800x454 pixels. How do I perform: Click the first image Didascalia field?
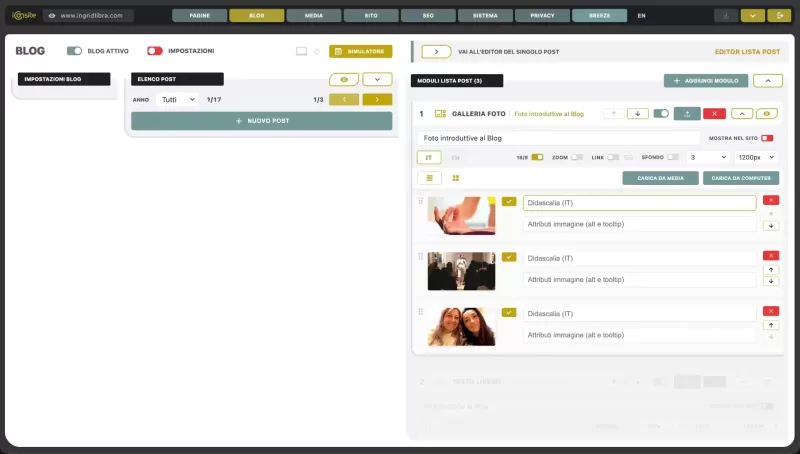coord(639,203)
